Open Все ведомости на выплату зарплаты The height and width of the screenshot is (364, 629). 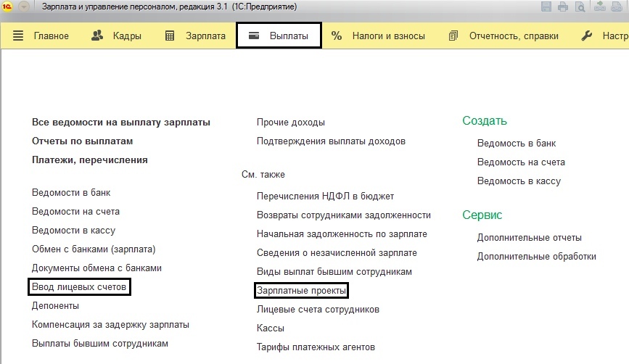pos(121,122)
